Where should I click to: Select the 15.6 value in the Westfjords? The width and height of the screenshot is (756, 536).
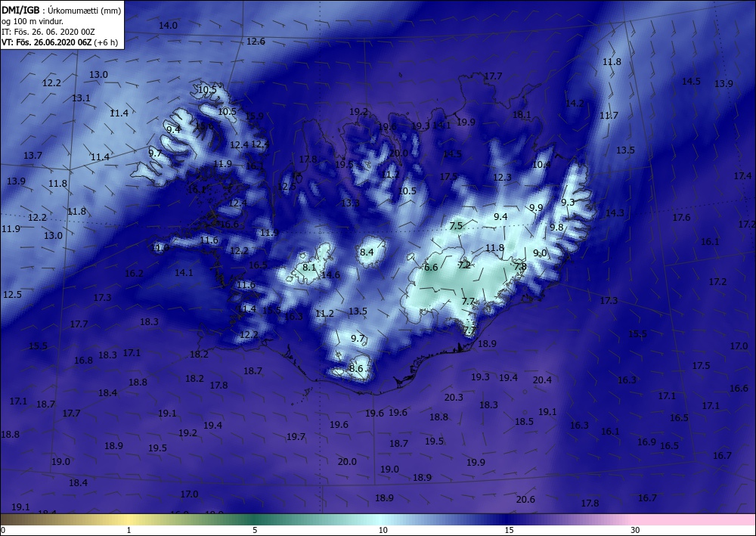[x=204, y=125]
